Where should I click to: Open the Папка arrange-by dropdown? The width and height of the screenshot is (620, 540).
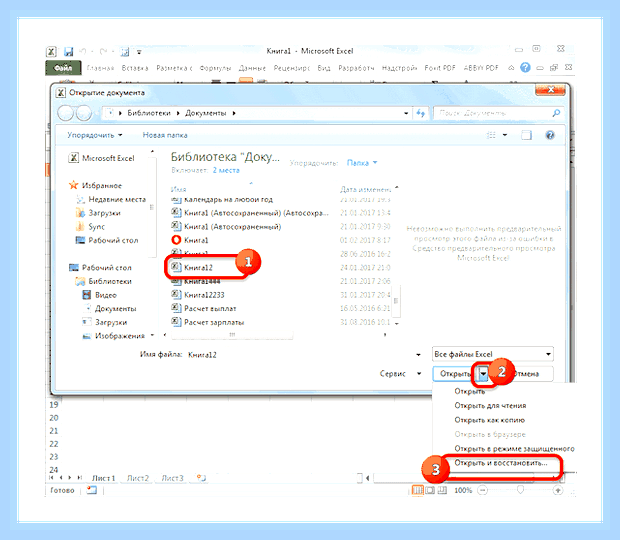click(x=362, y=163)
